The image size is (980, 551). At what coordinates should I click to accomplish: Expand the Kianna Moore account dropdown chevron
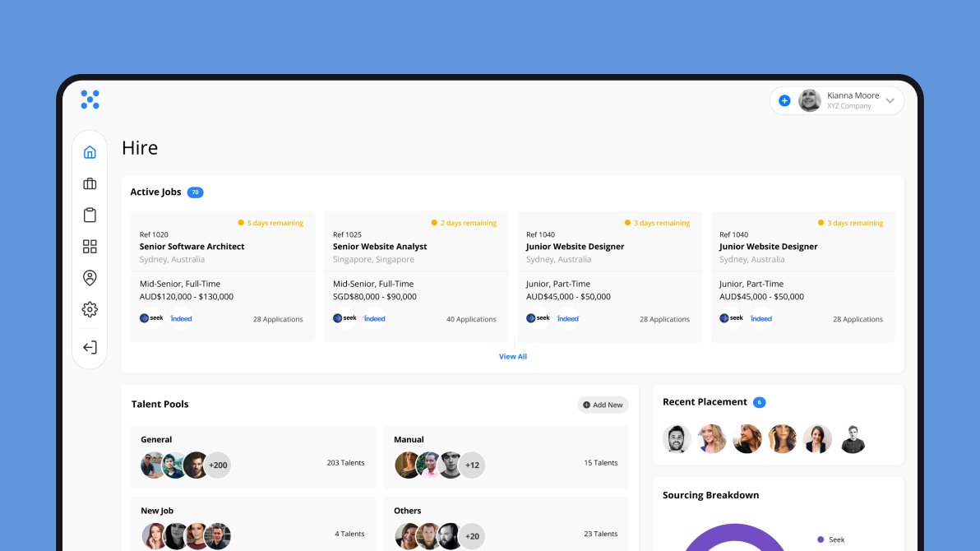click(890, 100)
